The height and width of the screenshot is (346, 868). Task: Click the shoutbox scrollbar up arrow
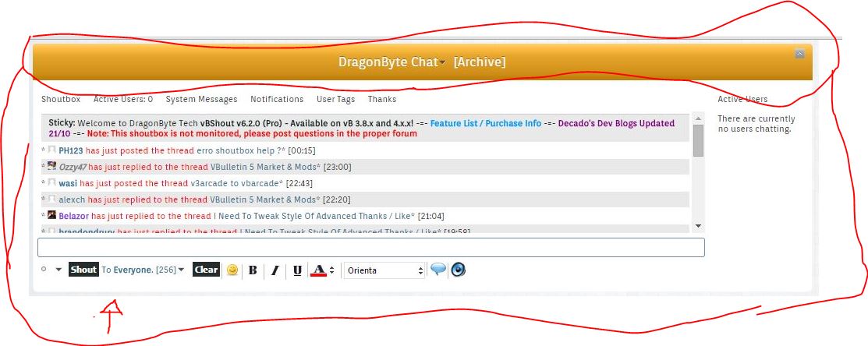click(698, 118)
